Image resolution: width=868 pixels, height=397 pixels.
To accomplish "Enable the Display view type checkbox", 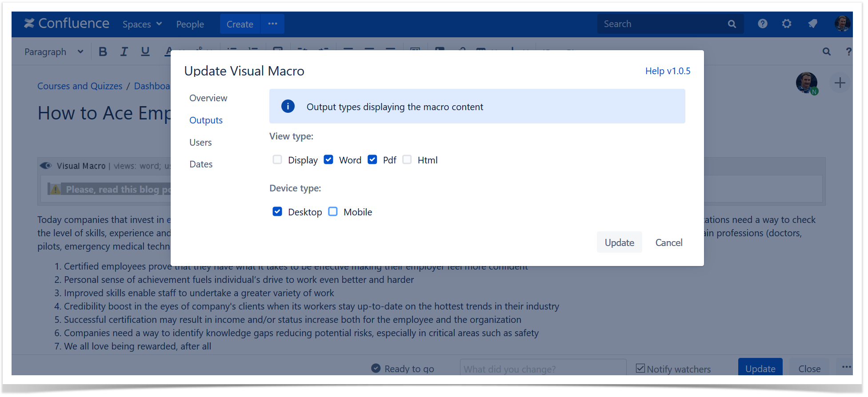I will pos(277,159).
